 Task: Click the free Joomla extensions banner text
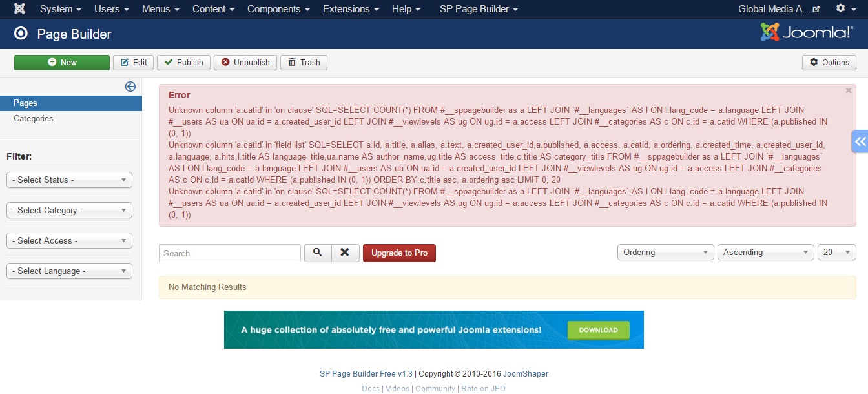(x=391, y=330)
